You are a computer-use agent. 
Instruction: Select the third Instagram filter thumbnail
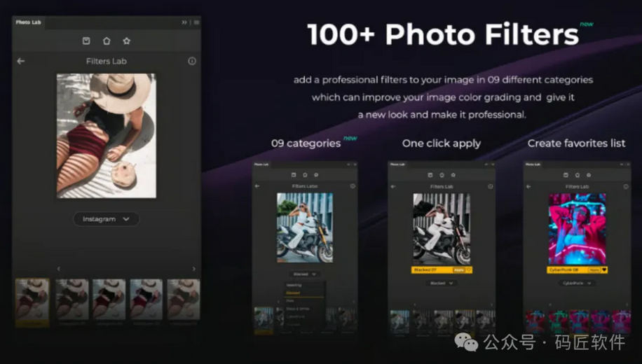click(109, 300)
